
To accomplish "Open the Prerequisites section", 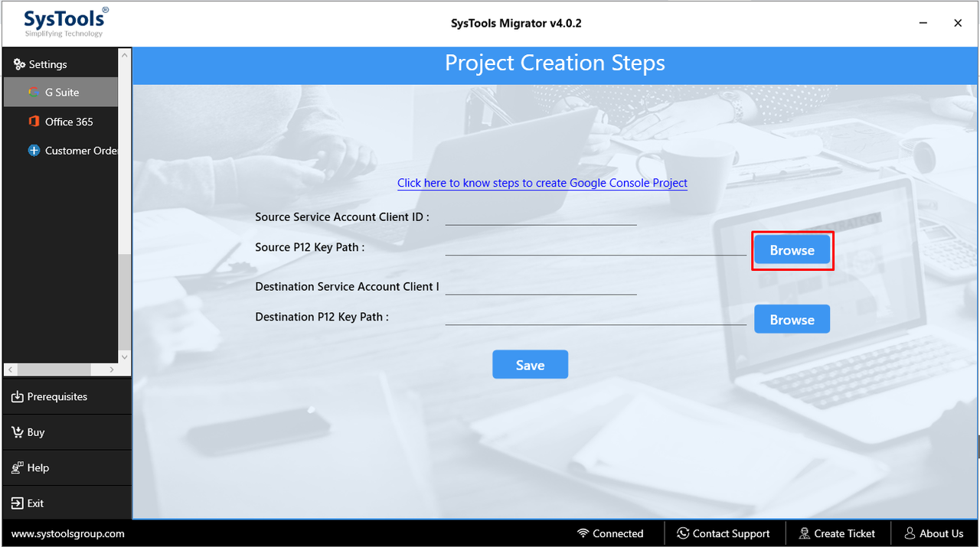I will point(57,396).
